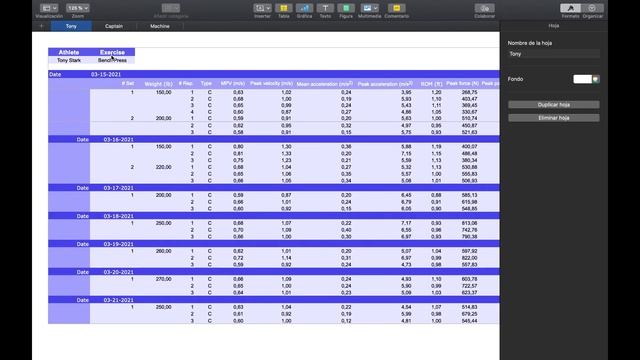
Task: Select the 813,06 peak force cell
Action: (469, 223)
